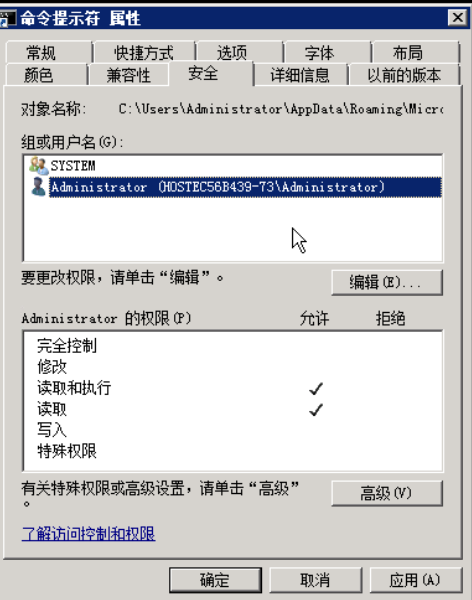Click the SYSTEM group users icon
The height and width of the screenshot is (600, 472).
tap(39, 166)
